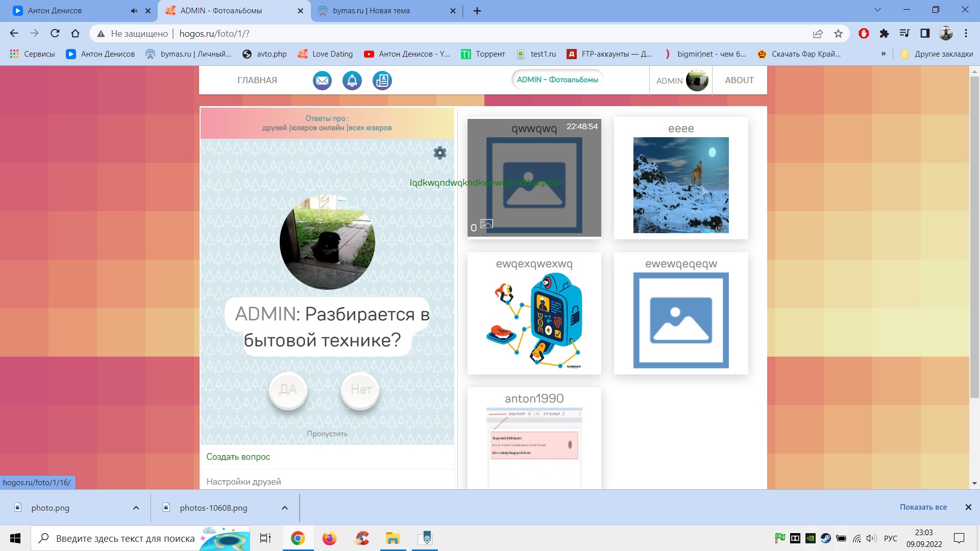Open Chrome extensions puzzle icon
Screen dimensions: 980x551
(x=884, y=34)
